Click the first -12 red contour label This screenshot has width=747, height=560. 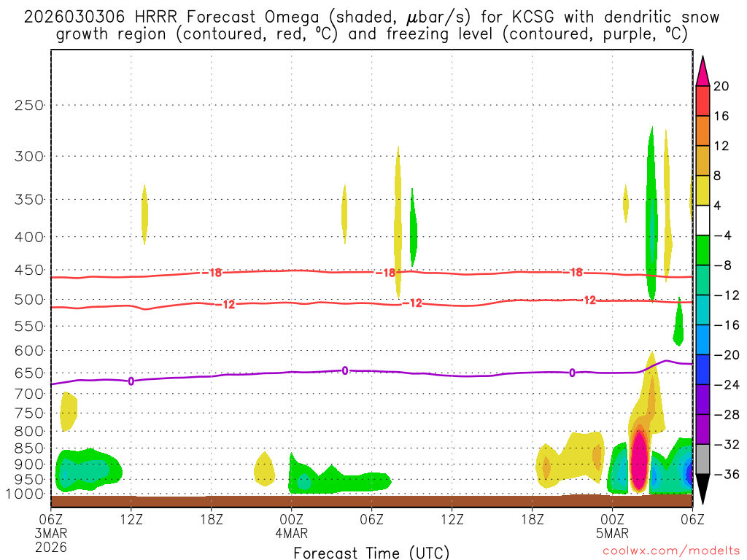[x=225, y=304]
